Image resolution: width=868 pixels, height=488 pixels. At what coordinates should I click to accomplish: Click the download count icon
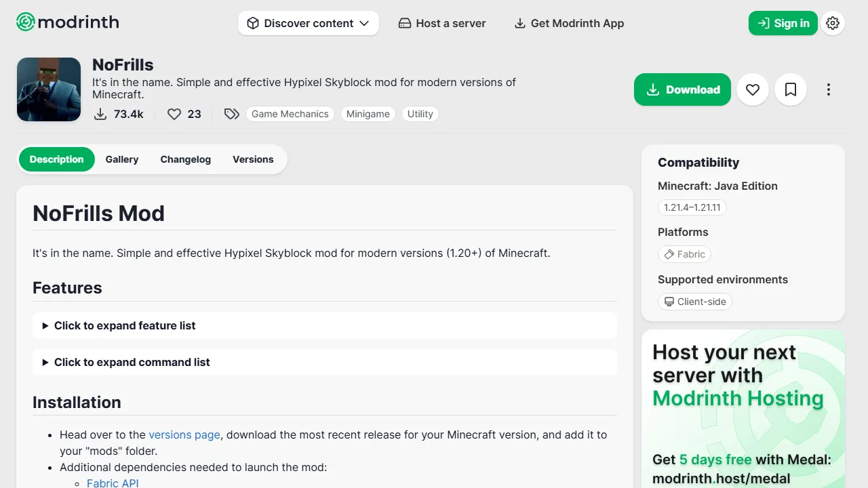tap(100, 114)
